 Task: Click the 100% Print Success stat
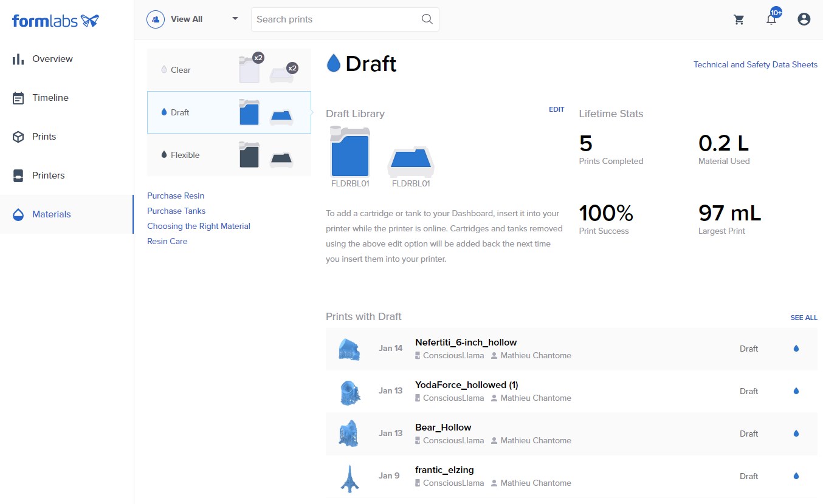[x=607, y=219]
